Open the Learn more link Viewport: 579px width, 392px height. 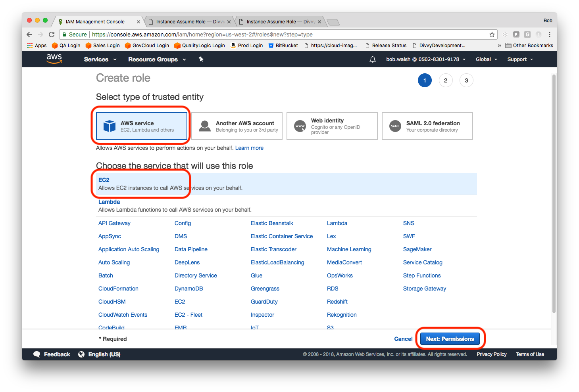pos(249,148)
